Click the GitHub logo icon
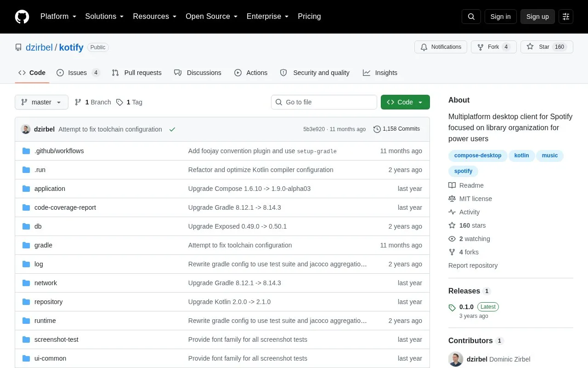 click(x=22, y=17)
